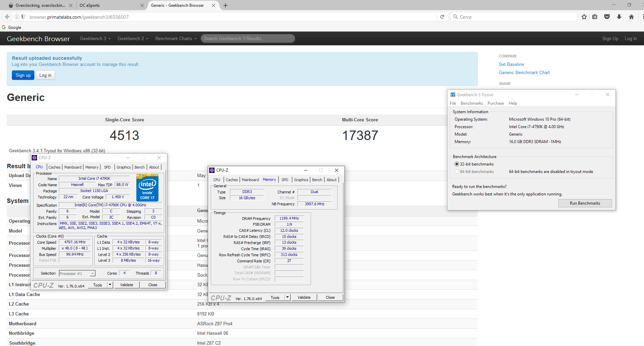
Task: Click the Run Benchmarks button
Action: click(x=585, y=203)
